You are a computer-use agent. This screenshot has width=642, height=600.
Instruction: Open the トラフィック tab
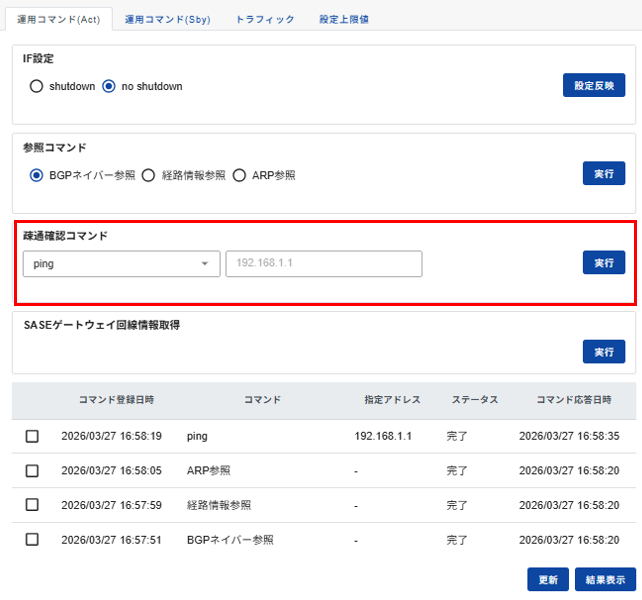tap(265, 19)
